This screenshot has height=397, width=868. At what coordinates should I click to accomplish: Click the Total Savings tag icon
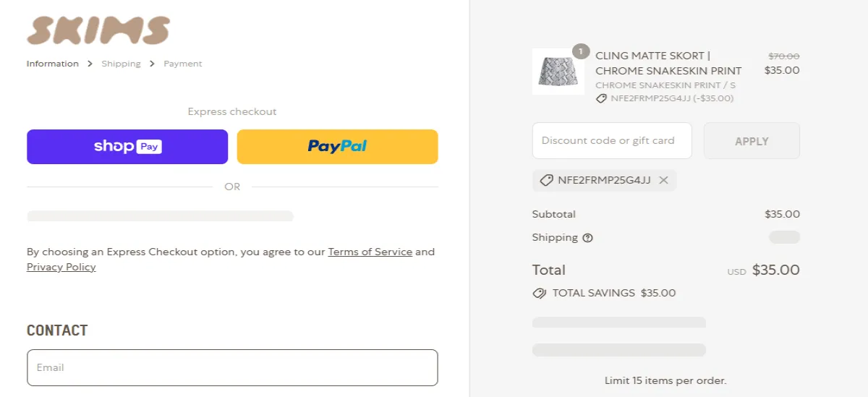pos(539,294)
